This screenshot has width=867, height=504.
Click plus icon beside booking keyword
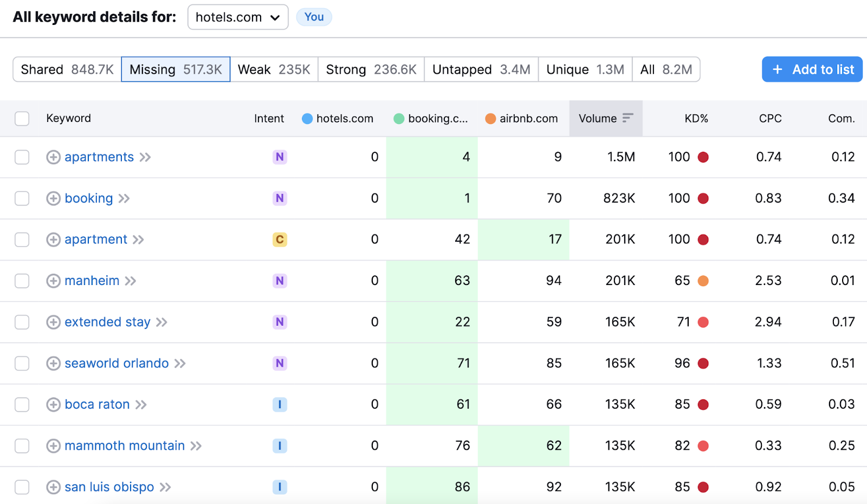[x=53, y=198]
